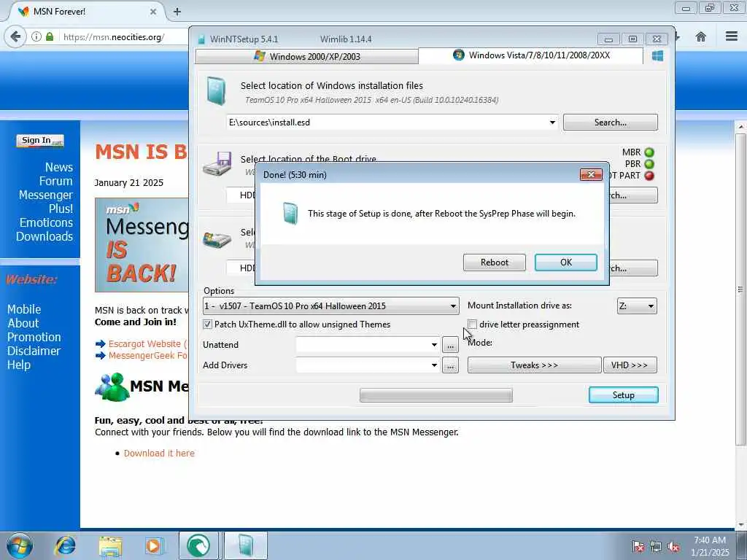747x560 pixels.
Task: Open the Mobile sidebar link
Action: pos(24,309)
